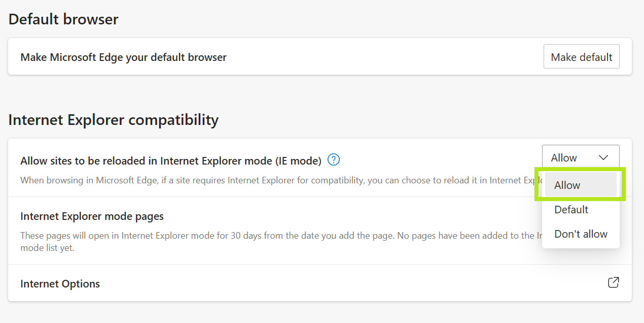Screen dimensions: 644x323
Task: Click 'Allow sites to be reloaded' setting label
Action: click(x=171, y=161)
